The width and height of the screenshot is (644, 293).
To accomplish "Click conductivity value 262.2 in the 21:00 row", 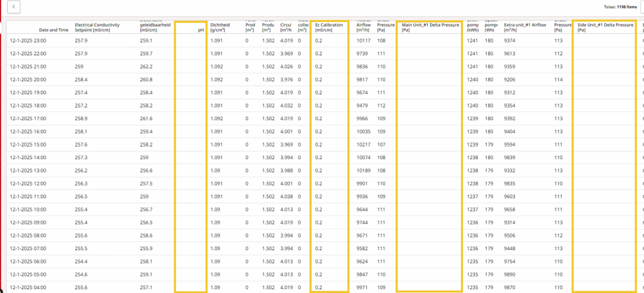I will [146, 67].
